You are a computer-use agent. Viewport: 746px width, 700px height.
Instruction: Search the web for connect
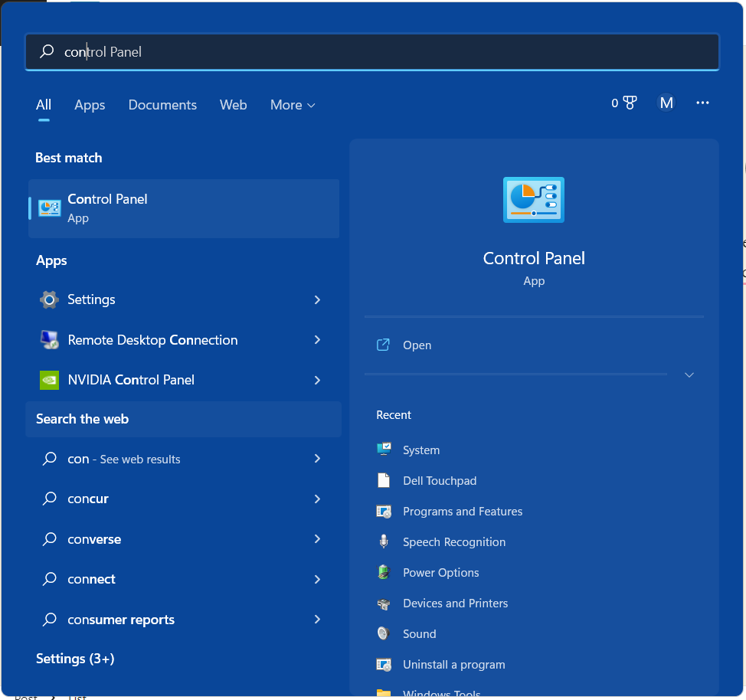pyautogui.click(x=184, y=579)
